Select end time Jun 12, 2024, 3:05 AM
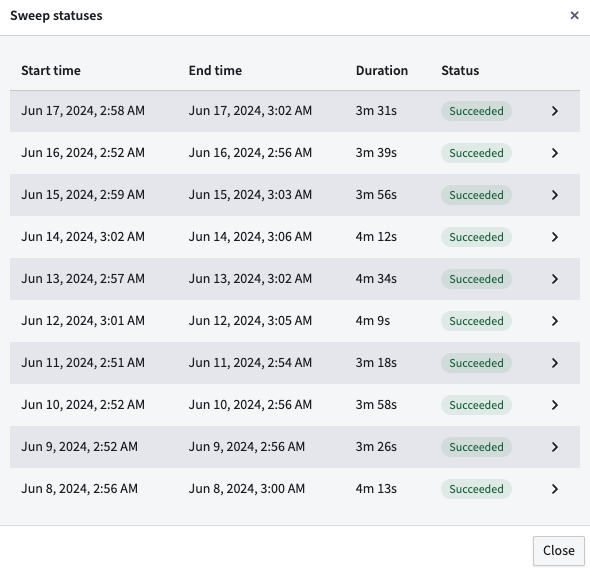This screenshot has height=573, width=590. click(250, 321)
